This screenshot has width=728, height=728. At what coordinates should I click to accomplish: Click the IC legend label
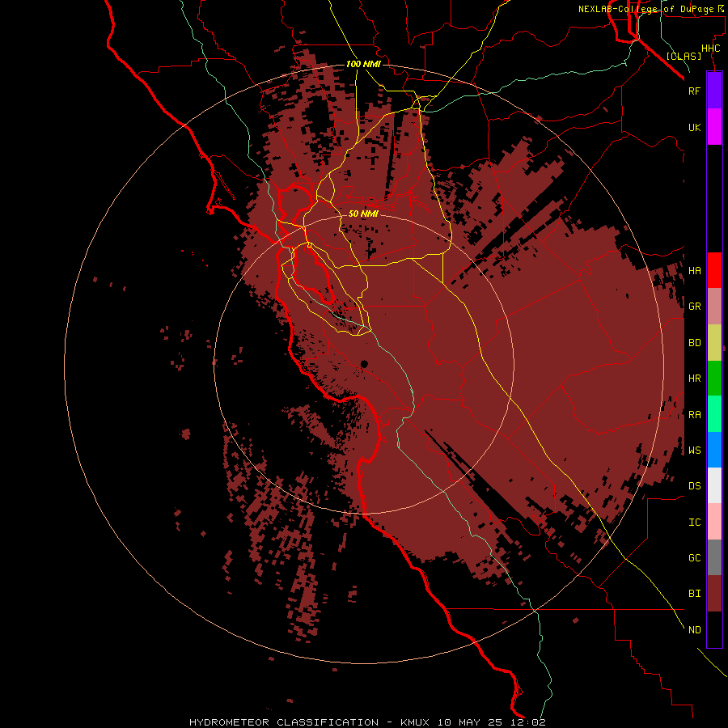pyautogui.click(x=694, y=523)
